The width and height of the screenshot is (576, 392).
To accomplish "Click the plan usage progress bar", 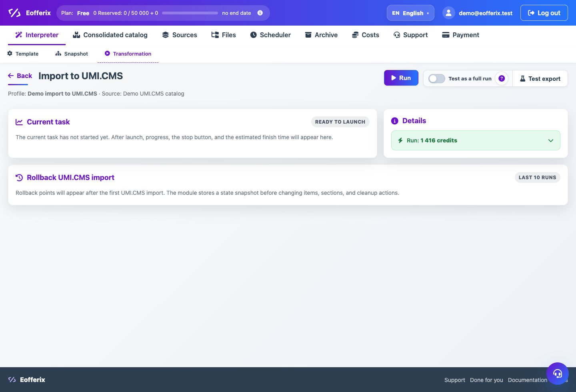I will pyautogui.click(x=190, y=13).
